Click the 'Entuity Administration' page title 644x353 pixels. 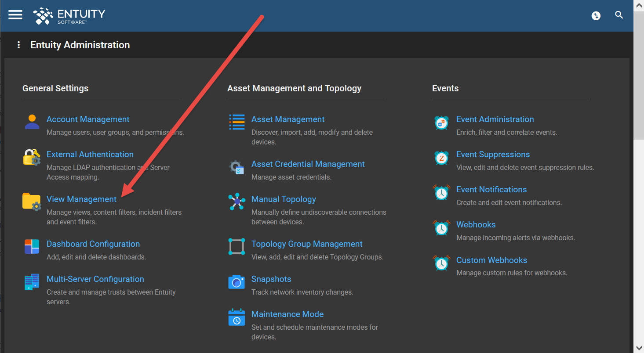point(80,45)
